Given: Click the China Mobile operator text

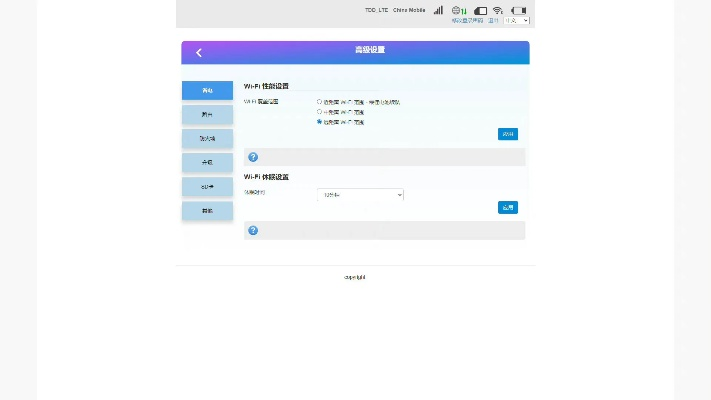Looking at the screenshot, I should click(409, 10).
